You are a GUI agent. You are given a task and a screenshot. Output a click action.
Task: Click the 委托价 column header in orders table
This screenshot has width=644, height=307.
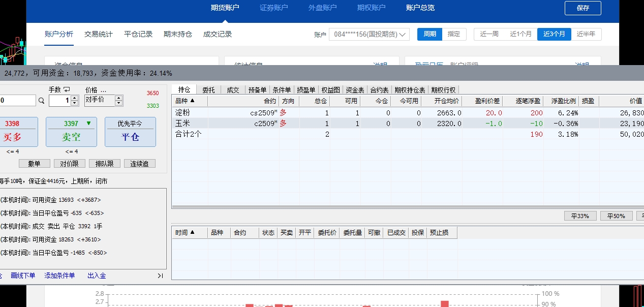click(x=327, y=233)
